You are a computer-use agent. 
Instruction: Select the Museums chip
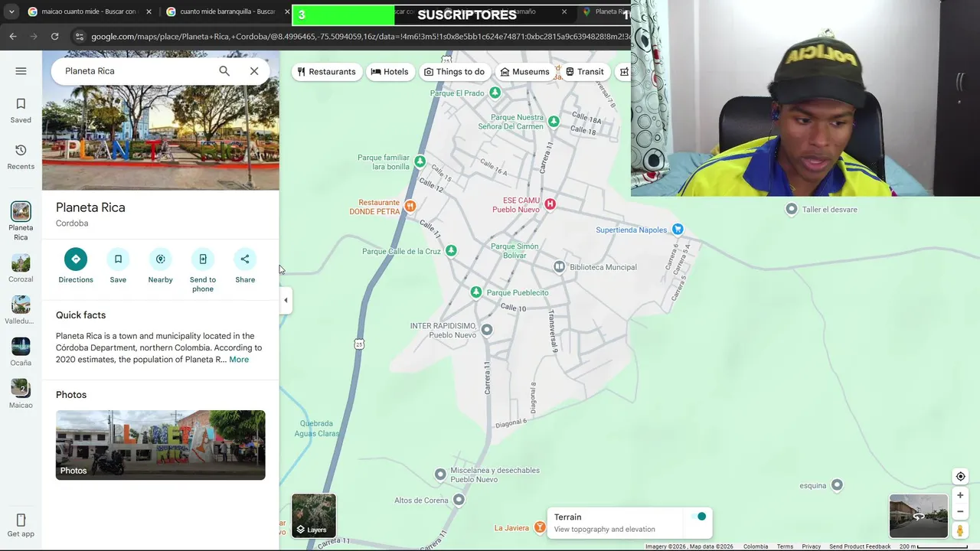525,71
